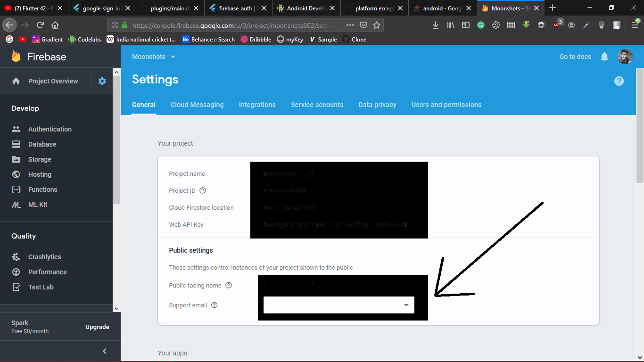Open page actions three-dot menu
The image size is (644, 362).
coord(350,25)
